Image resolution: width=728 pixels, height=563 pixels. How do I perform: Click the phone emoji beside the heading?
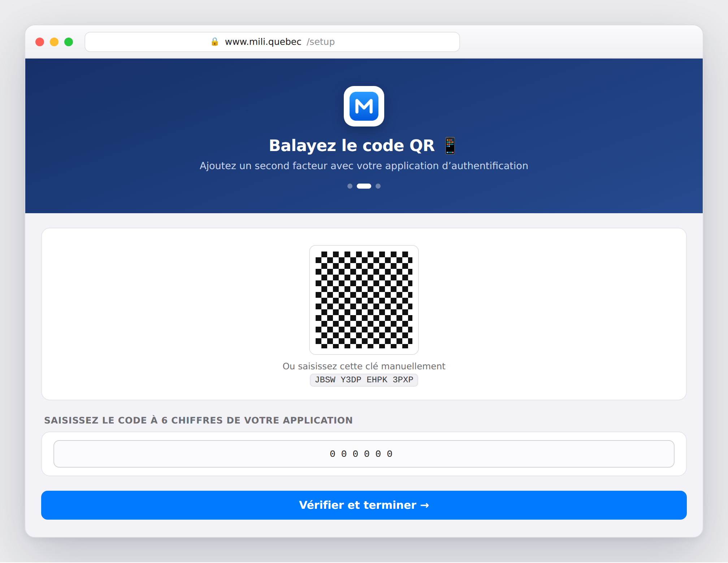(x=450, y=146)
